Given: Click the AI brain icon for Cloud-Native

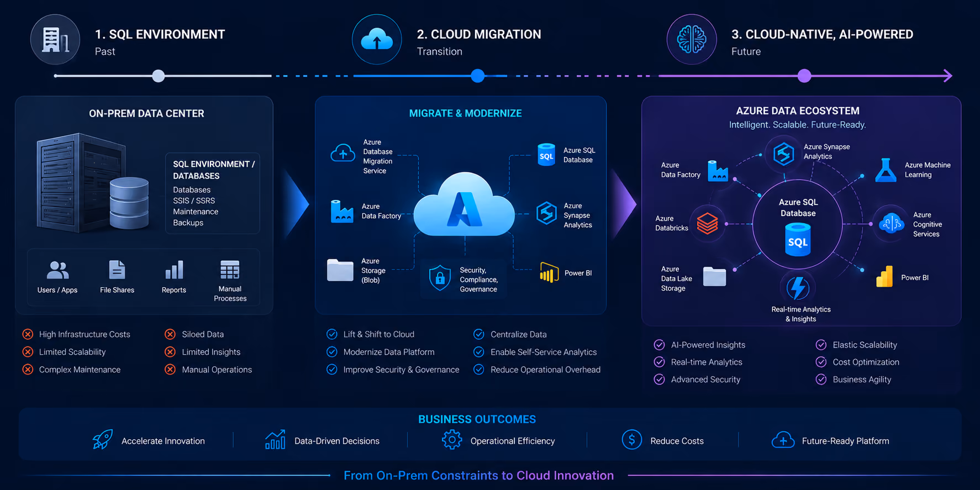Looking at the screenshot, I should (692, 40).
